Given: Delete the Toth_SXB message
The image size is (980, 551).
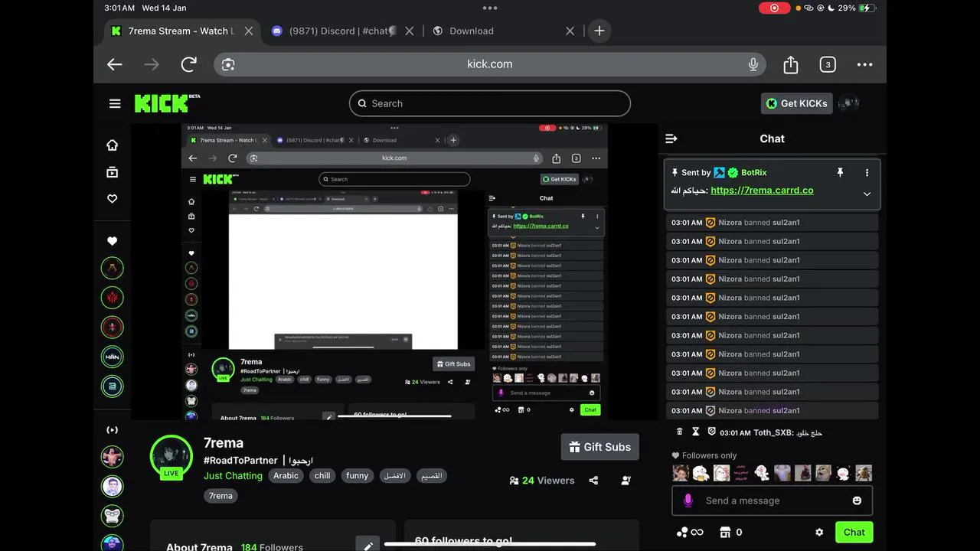Looking at the screenshot, I should click(x=679, y=432).
